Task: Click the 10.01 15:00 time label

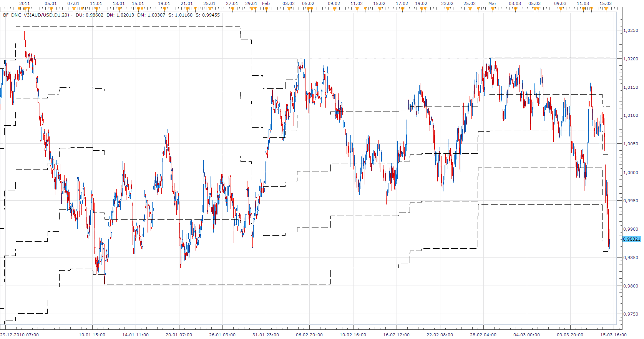Action: click(x=92, y=335)
